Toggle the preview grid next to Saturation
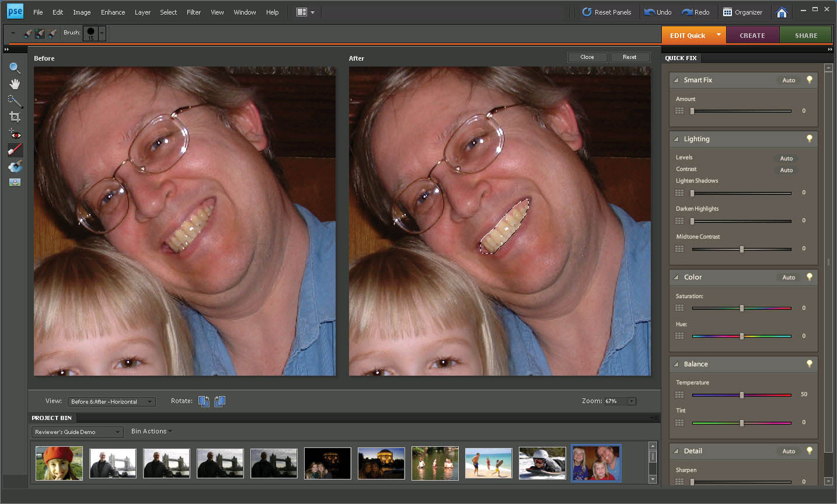Viewport: 837px width, 504px height. click(679, 308)
